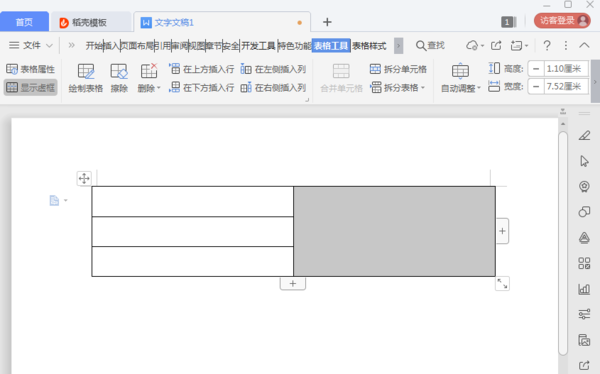Open the sliders settings icon in sidebar
Screen dimensions: 600x374
click(x=584, y=314)
